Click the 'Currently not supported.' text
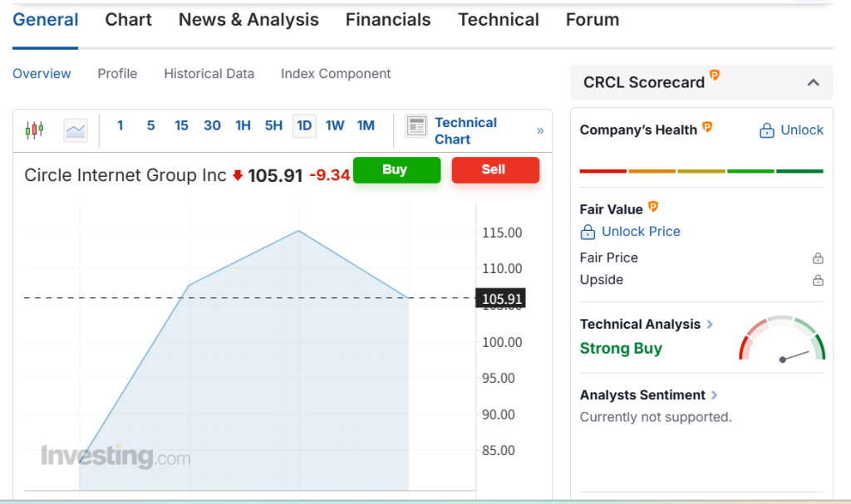This screenshot has height=504, width=851. (656, 417)
